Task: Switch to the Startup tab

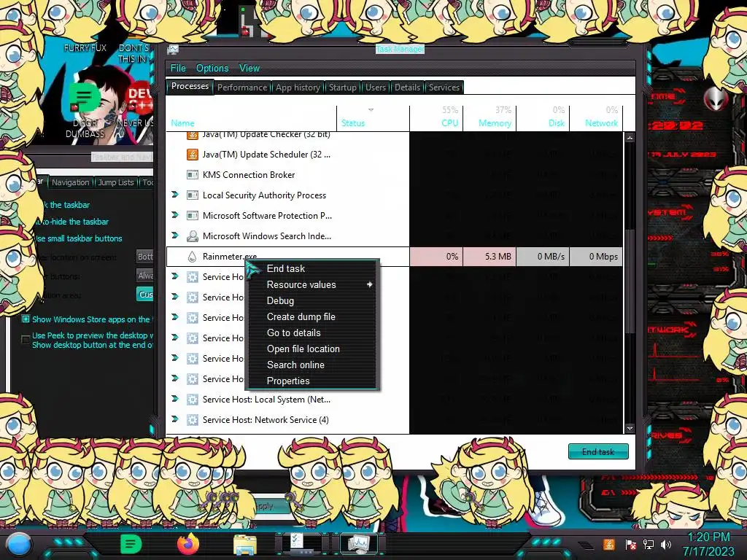Action: point(342,87)
